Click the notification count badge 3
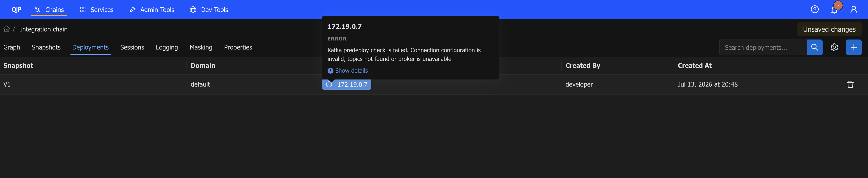 (x=838, y=5)
